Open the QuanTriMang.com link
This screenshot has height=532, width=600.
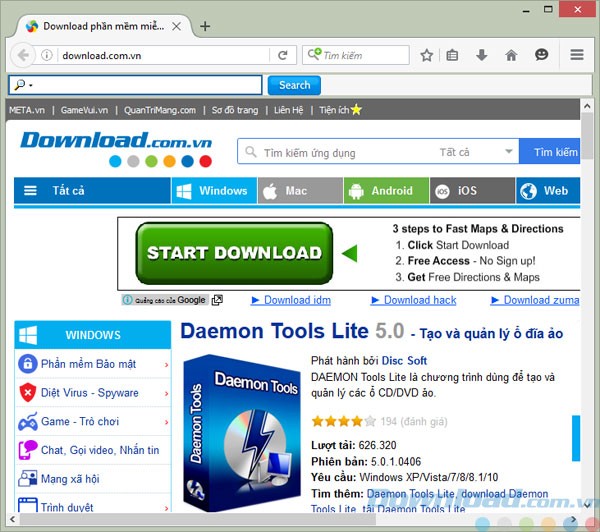click(160, 110)
